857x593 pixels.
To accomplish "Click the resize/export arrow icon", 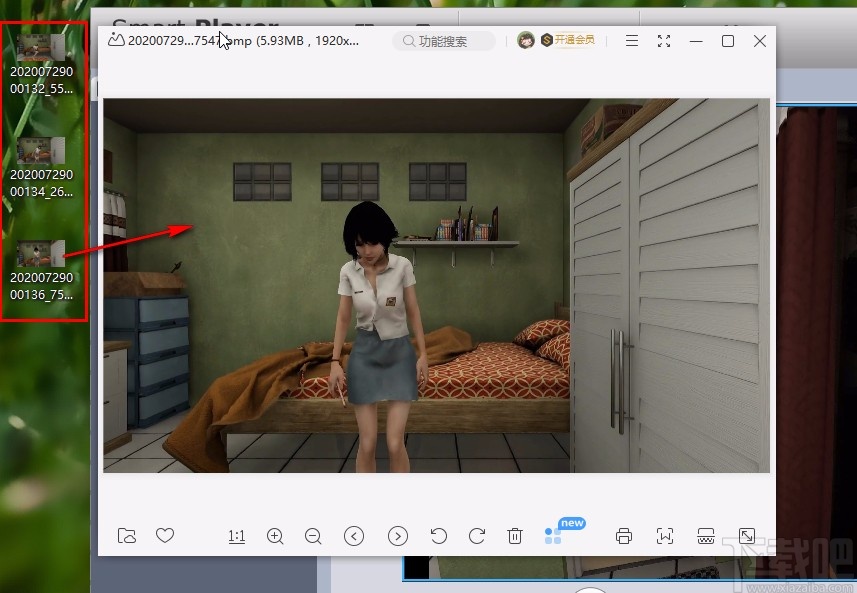I will coord(747,536).
